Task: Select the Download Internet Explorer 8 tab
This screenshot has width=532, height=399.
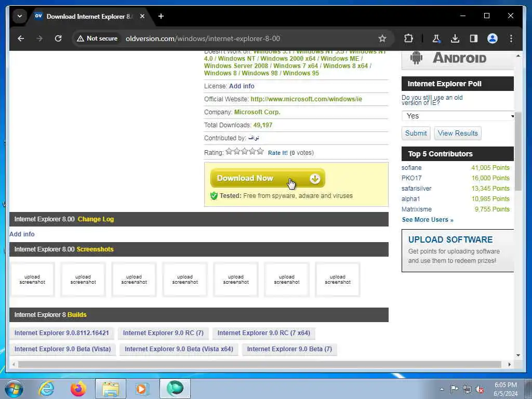Action: point(88,16)
